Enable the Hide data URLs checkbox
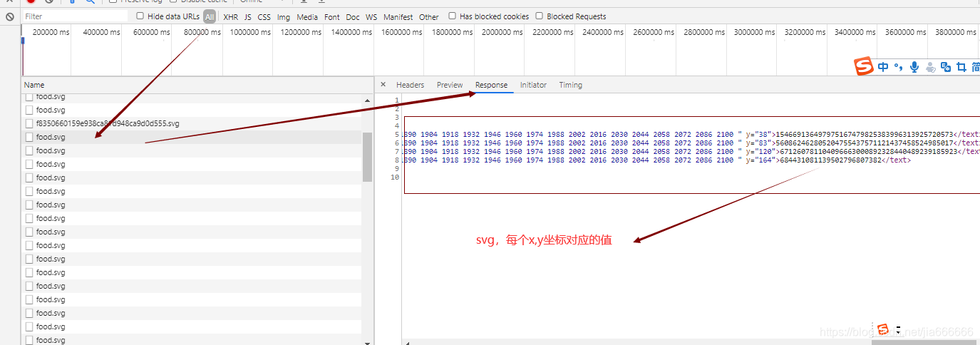The width and height of the screenshot is (980, 345). (x=140, y=16)
